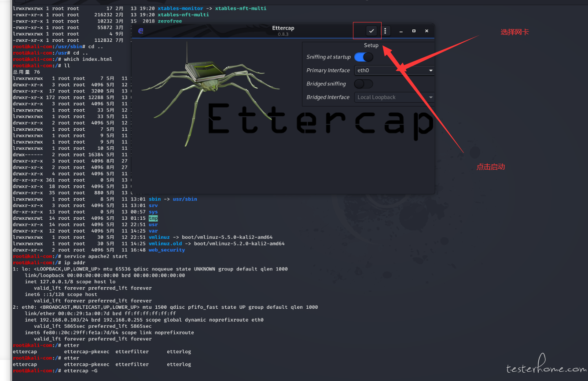This screenshot has height=381, width=588.
Task: Click the '::1/128 scope host' line
Action: (x=61, y=294)
